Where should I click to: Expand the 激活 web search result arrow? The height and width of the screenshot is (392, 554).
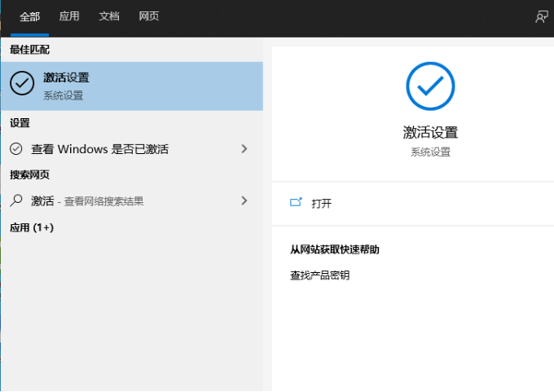pyautogui.click(x=244, y=200)
